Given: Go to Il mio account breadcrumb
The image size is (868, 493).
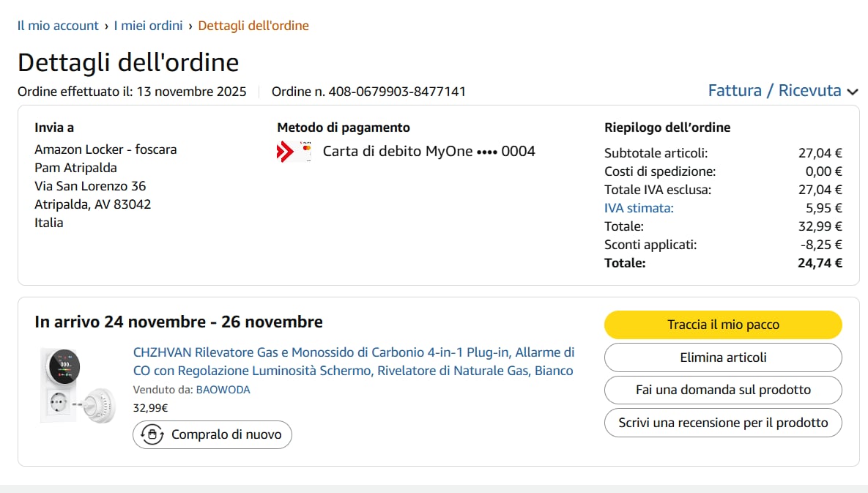Looking at the screenshot, I should 58,26.
